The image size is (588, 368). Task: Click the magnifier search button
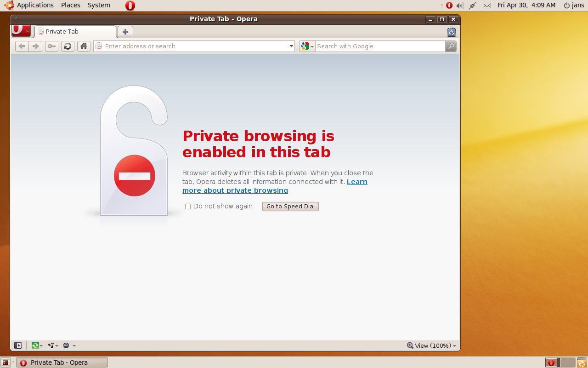pos(451,46)
